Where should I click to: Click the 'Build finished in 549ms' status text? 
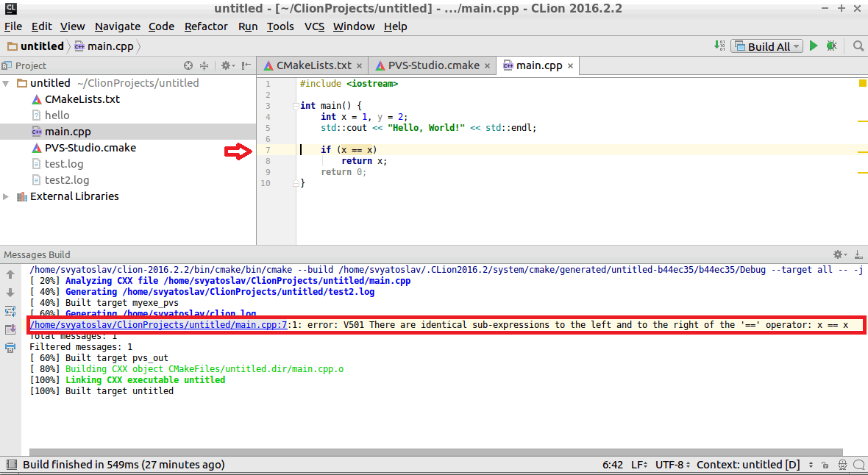point(124,465)
